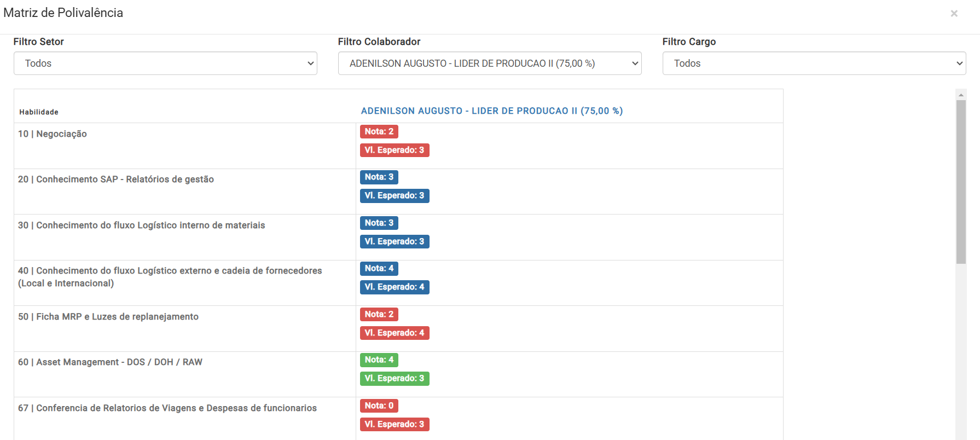Click the red Nota: 2 badge for Negociação

[x=379, y=132]
